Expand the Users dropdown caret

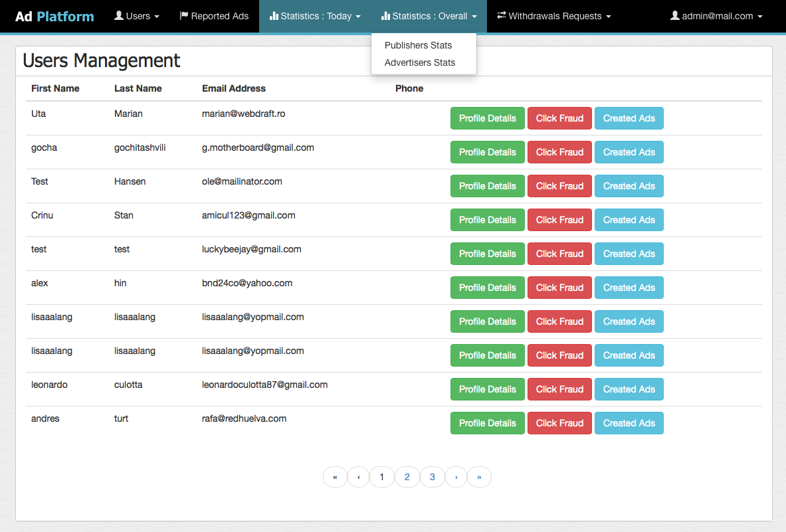point(157,17)
